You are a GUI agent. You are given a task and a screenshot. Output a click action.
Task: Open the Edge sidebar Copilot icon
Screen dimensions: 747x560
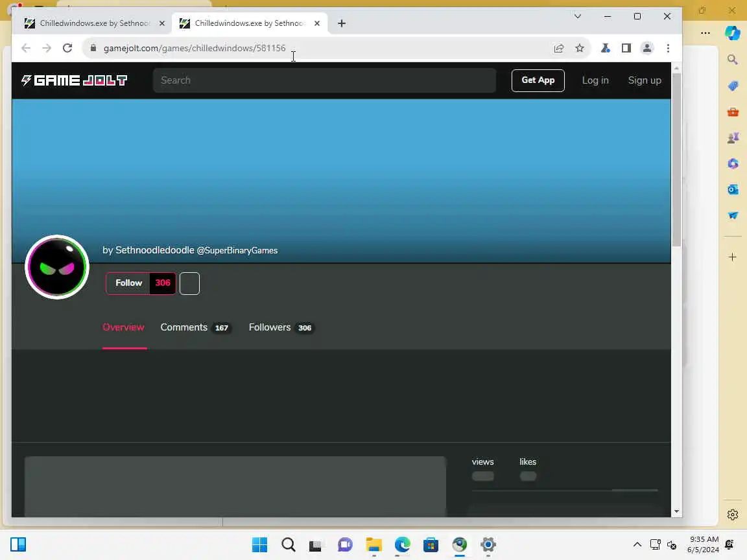(x=733, y=33)
